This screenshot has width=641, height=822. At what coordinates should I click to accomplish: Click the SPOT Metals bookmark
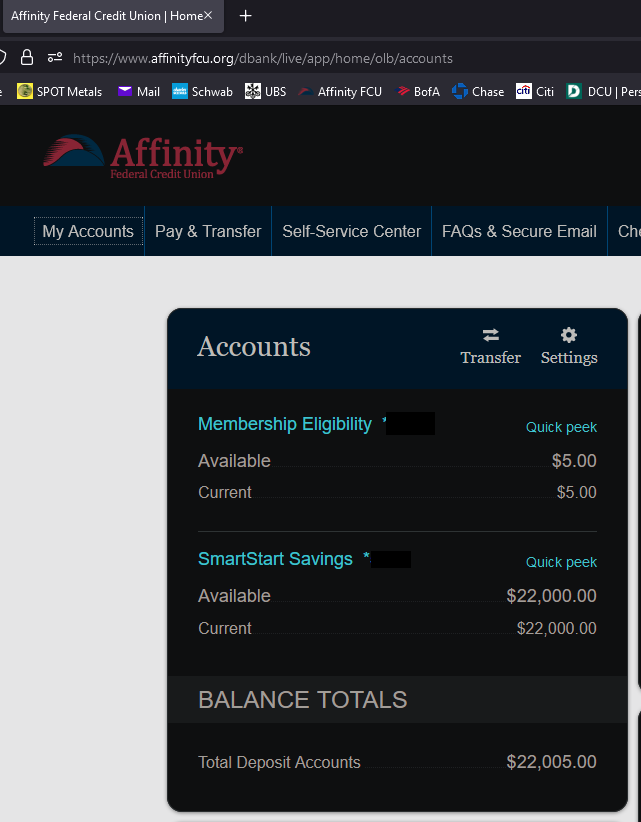coord(59,91)
